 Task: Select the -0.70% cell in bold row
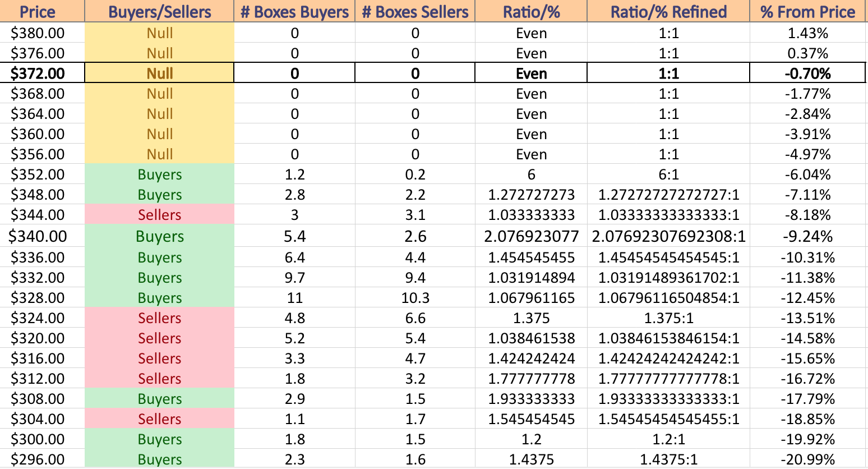click(808, 73)
